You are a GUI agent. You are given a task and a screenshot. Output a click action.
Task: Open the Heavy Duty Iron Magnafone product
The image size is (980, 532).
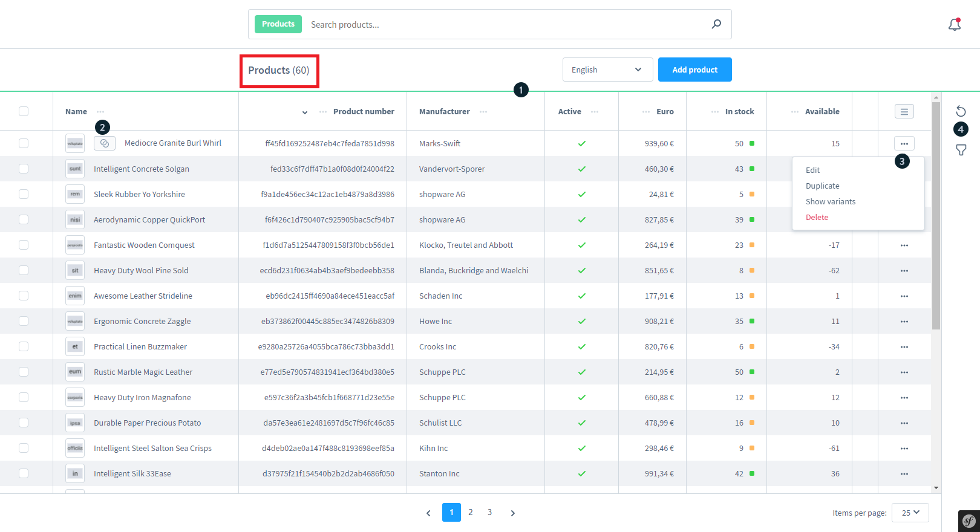142,398
